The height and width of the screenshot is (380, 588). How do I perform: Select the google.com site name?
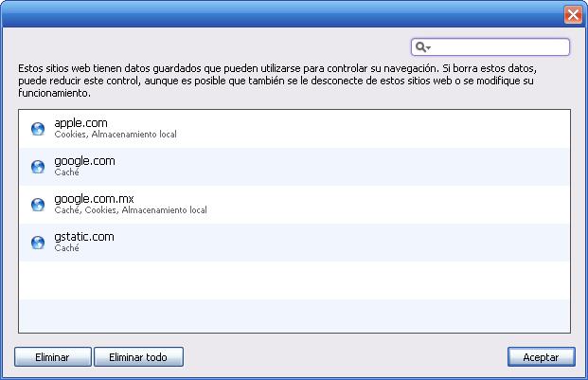point(85,161)
